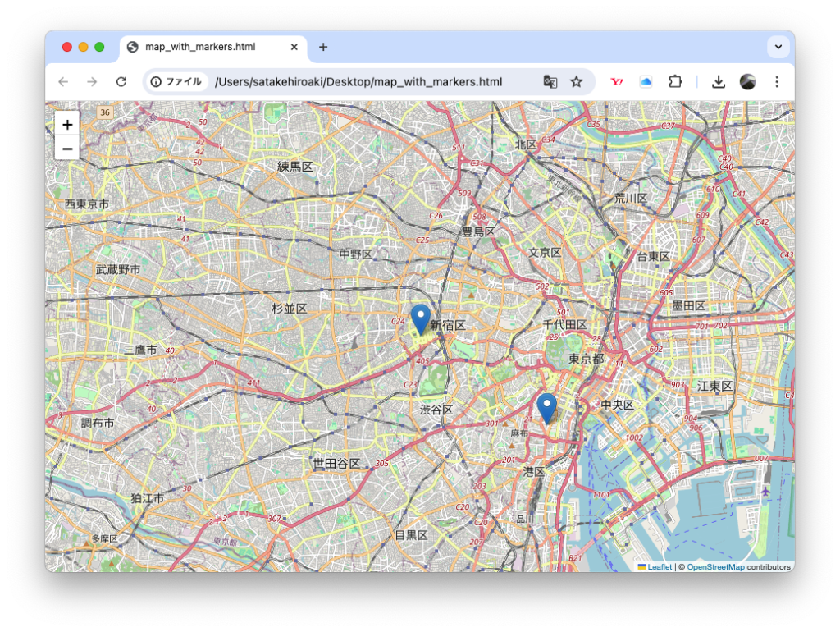Open the tab search chevron dropdown
The height and width of the screenshot is (632, 840).
coord(777,47)
